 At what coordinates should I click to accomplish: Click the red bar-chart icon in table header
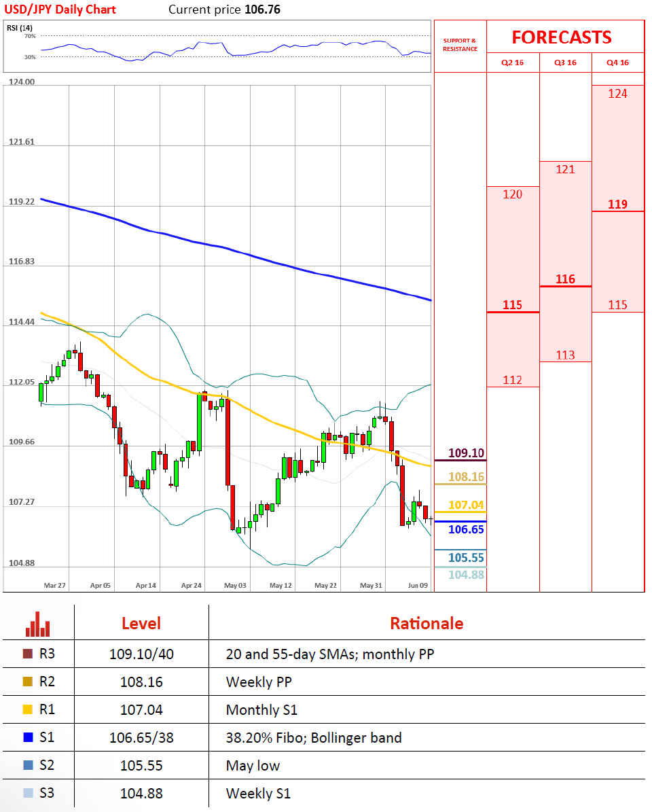tap(38, 624)
